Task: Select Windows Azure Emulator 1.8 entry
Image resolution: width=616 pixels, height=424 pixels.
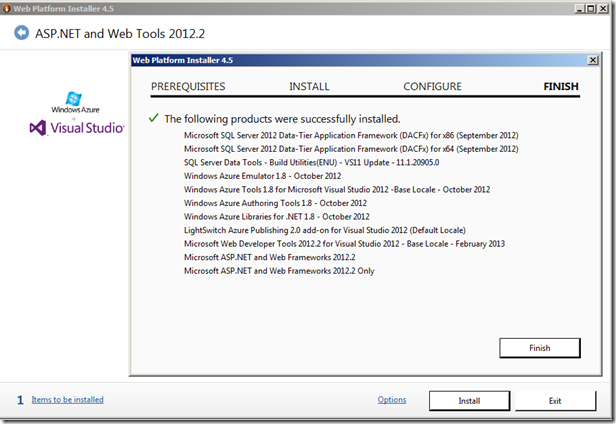Action: click(262, 176)
